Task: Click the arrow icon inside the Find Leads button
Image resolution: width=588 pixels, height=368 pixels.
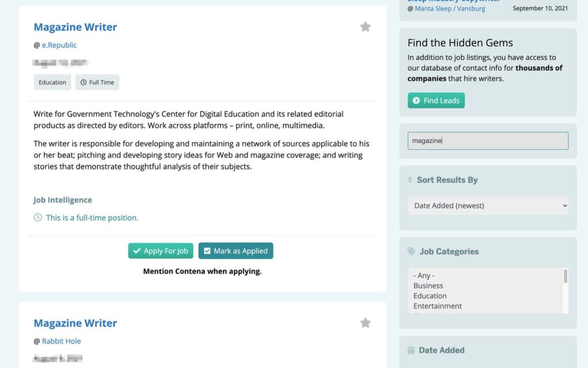Action: pos(416,100)
